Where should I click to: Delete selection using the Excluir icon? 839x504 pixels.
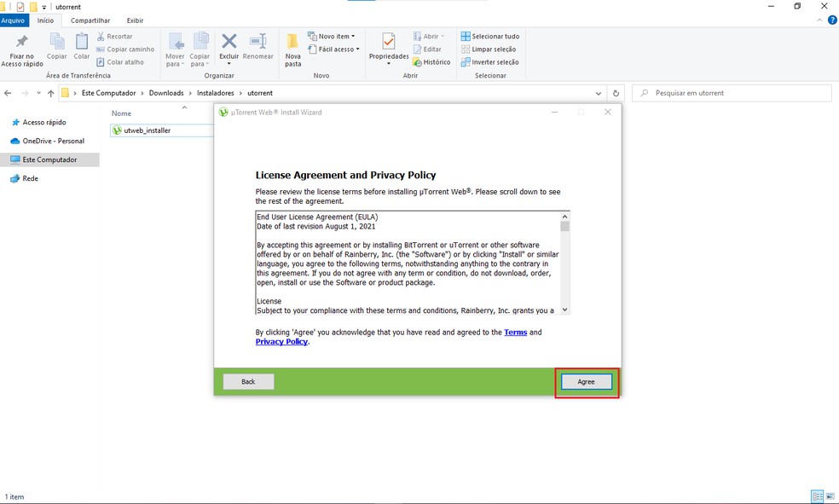tap(229, 49)
